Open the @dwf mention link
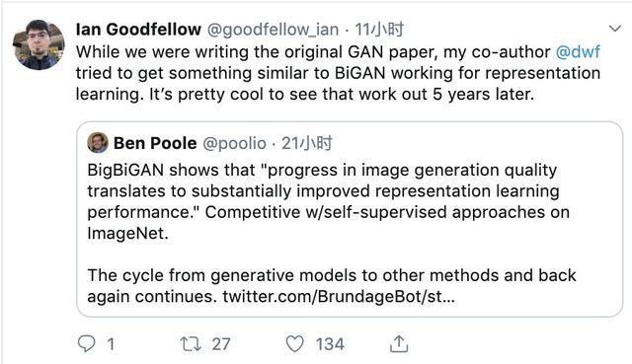 point(578,52)
